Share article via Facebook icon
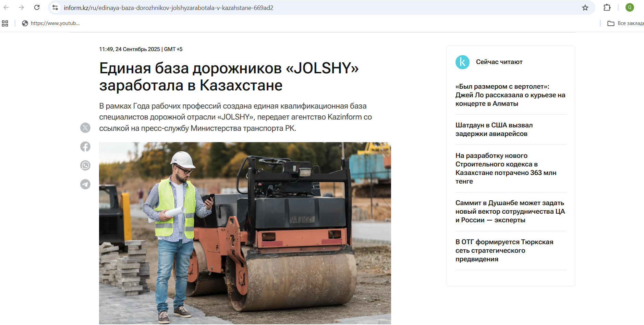The image size is (644, 325). tap(85, 147)
